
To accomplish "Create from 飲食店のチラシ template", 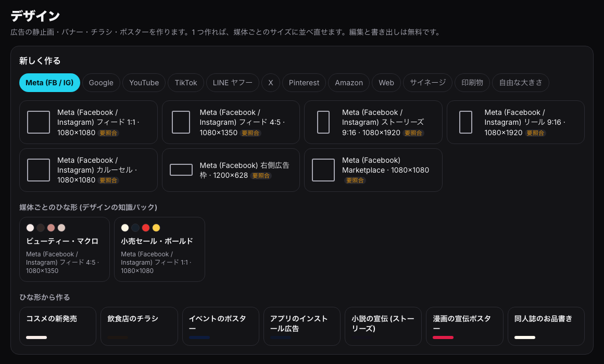I will [x=139, y=326].
